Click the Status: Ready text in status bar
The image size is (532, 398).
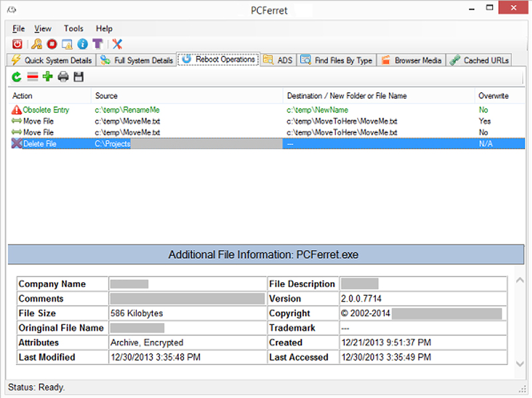tap(37, 387)
